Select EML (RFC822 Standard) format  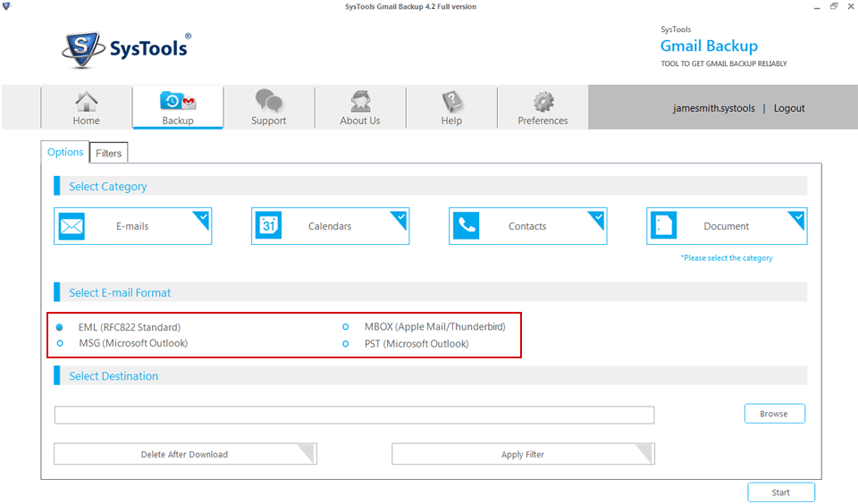[60, 327]
